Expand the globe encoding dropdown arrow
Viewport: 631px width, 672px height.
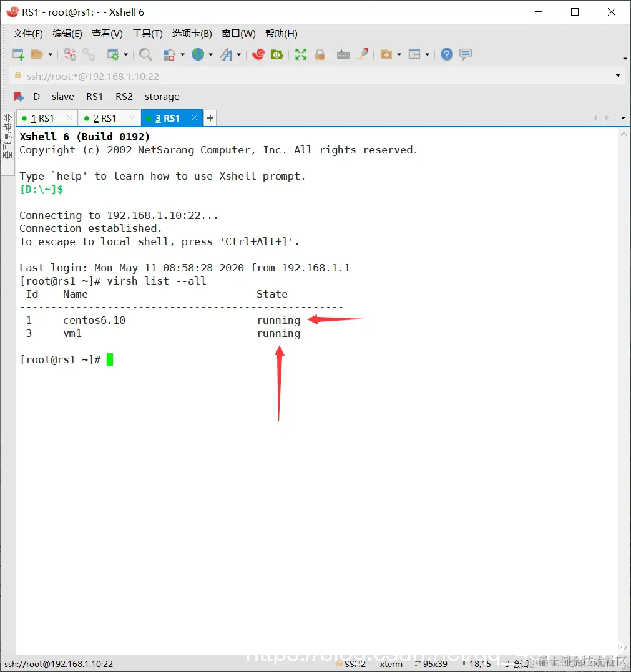click(x=211, y=54)
